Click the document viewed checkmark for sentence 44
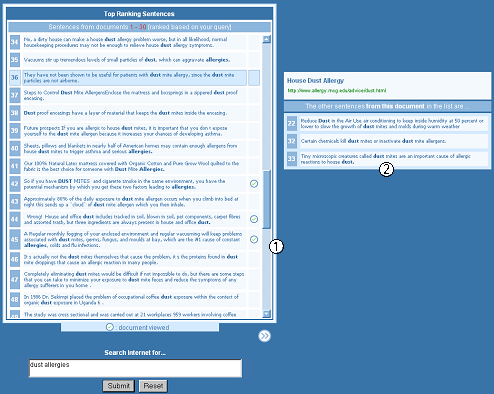Image resolution: width=494 pixels, height=394 pixels. (x=254, y=219)
